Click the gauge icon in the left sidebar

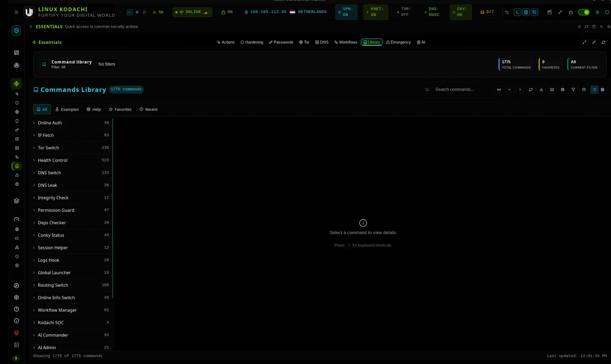click(16, 219)
